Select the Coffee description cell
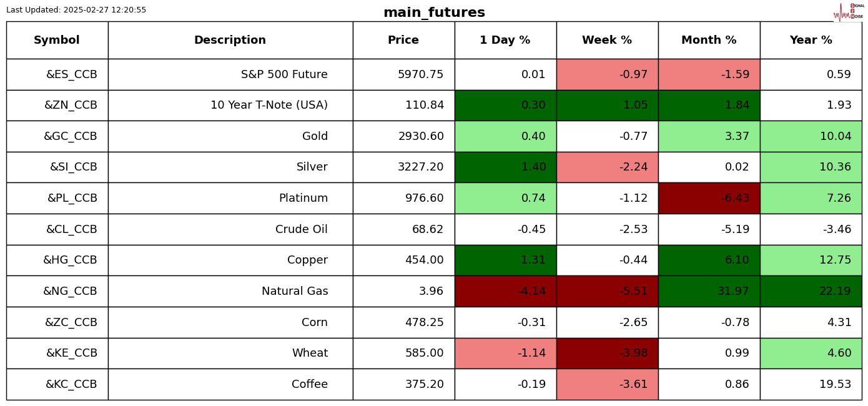The width and height of the screenshot is (868, 406). pyautogui.click(x=309, y=384)
